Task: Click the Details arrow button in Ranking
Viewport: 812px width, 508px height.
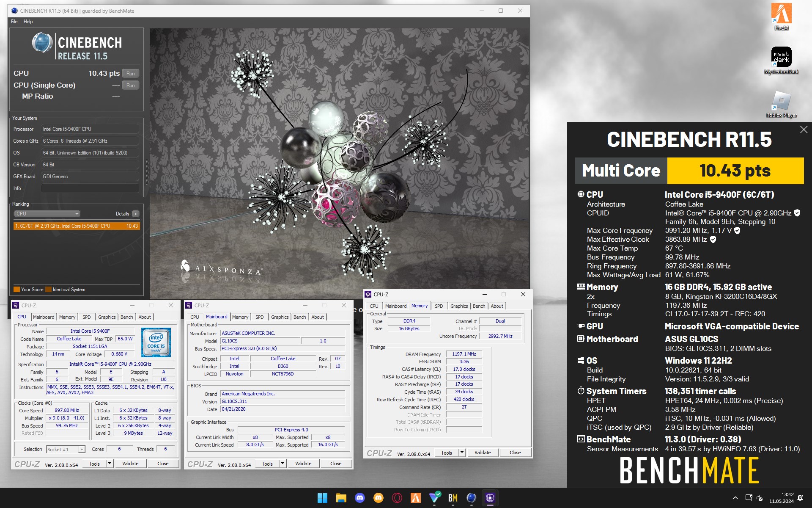Action: pyautogui.click(x=135, y=214)
